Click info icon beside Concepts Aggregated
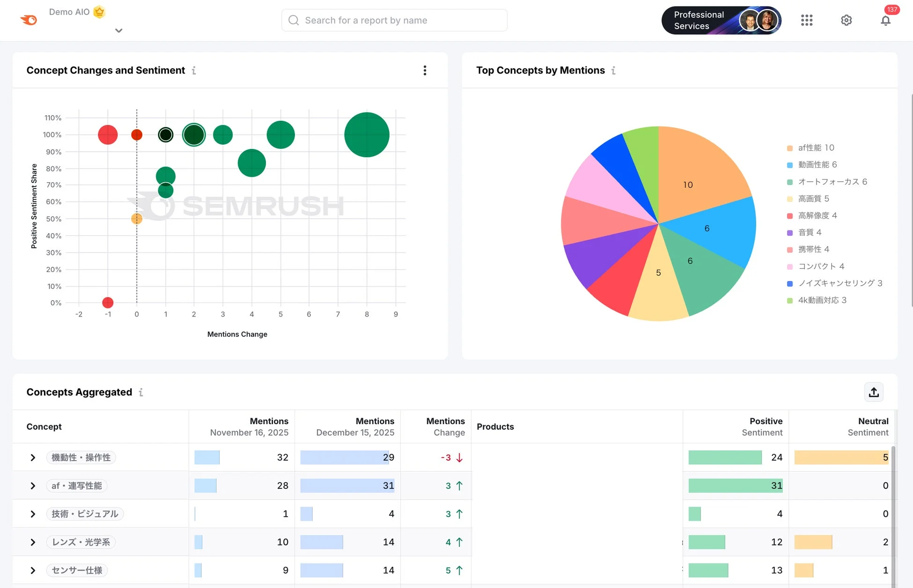Viewport: 913px width, 588px height. (141, 392)
